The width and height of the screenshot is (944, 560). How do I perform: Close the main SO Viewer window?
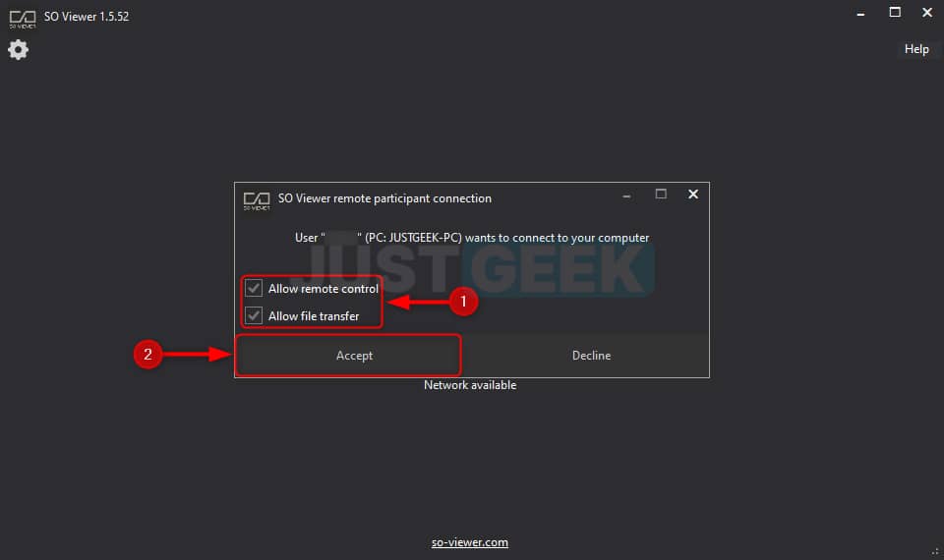[927, 12]
